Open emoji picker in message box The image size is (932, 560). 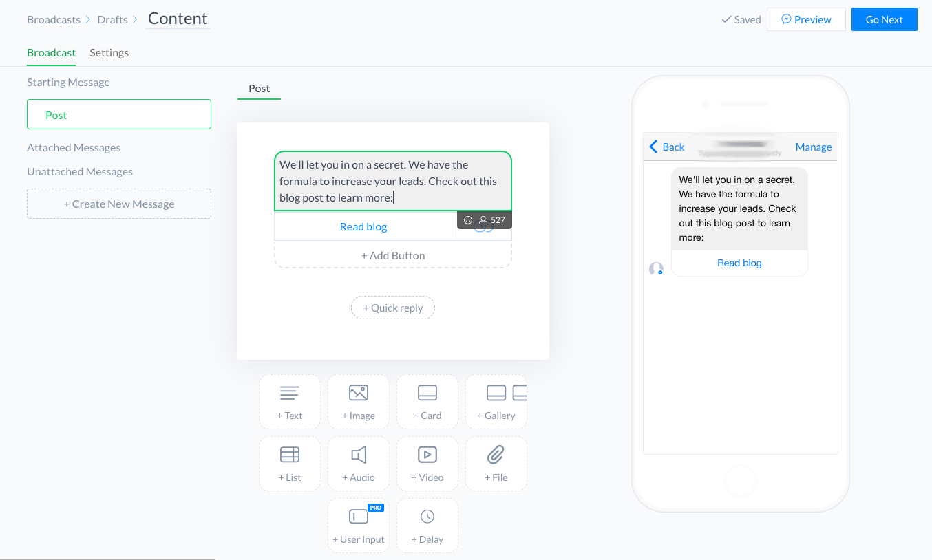468,220
